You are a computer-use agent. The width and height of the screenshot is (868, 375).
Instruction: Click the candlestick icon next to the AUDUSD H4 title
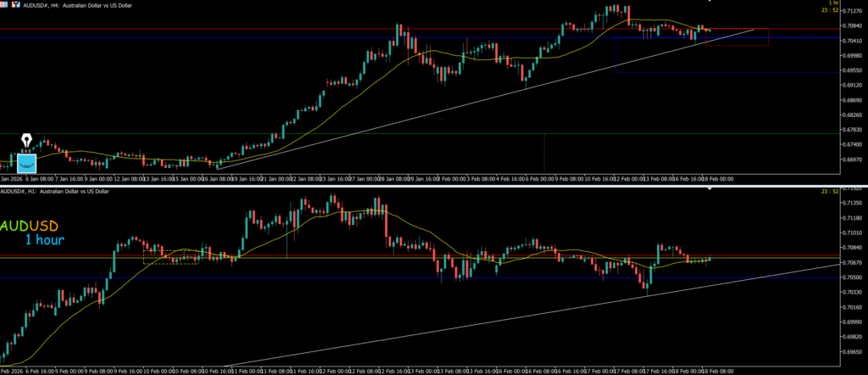click(14, 5)
